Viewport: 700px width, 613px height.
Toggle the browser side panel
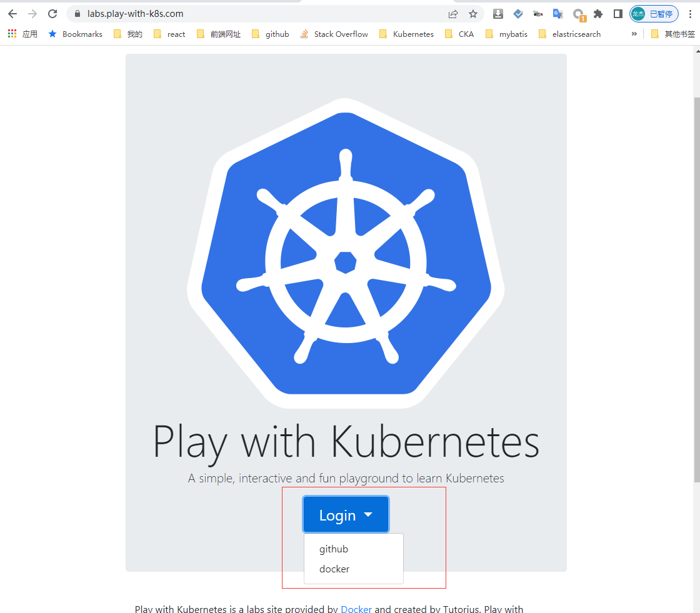[x=618, y=14]
